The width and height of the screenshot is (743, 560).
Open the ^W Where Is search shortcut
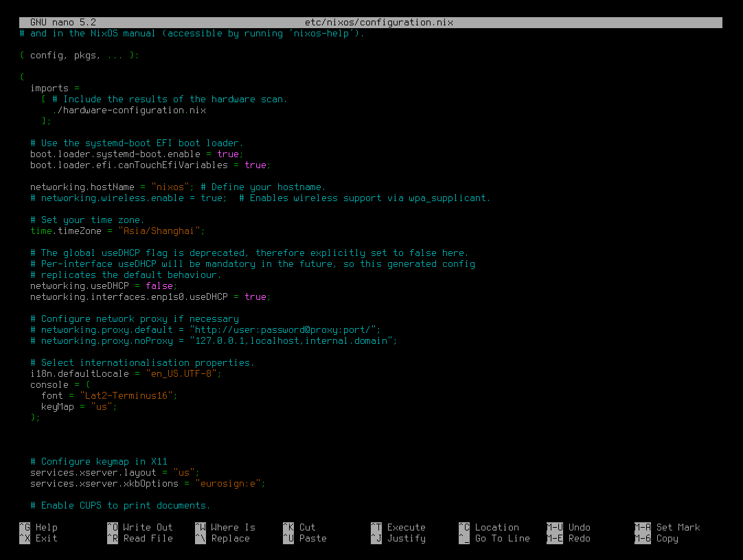coord(225,527)
